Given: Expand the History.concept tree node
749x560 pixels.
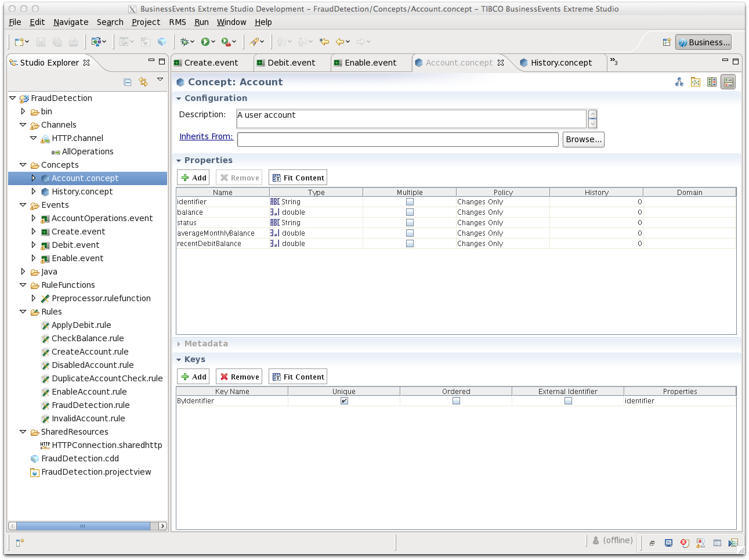Looking at the screenshot, I should pyautogui.click(x=34, y=192).
